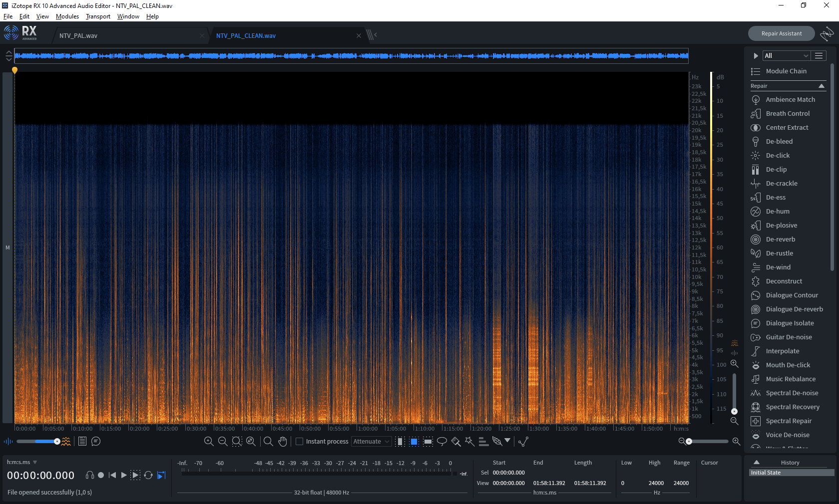Open the File menu
Screen dimensions: 839x504
point(8,16)
